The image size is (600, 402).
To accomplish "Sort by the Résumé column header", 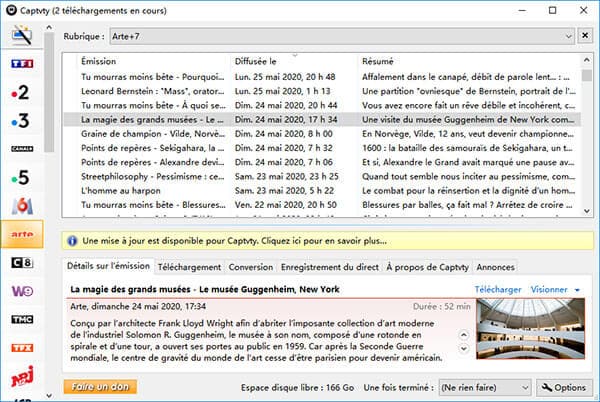I will [x=470, y=61].
